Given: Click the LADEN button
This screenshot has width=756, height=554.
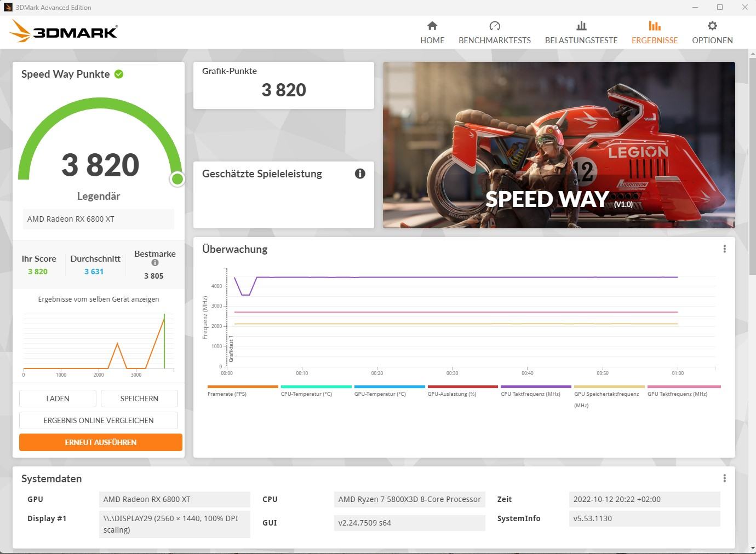Looking at the screenshot, I should (58, 399).
